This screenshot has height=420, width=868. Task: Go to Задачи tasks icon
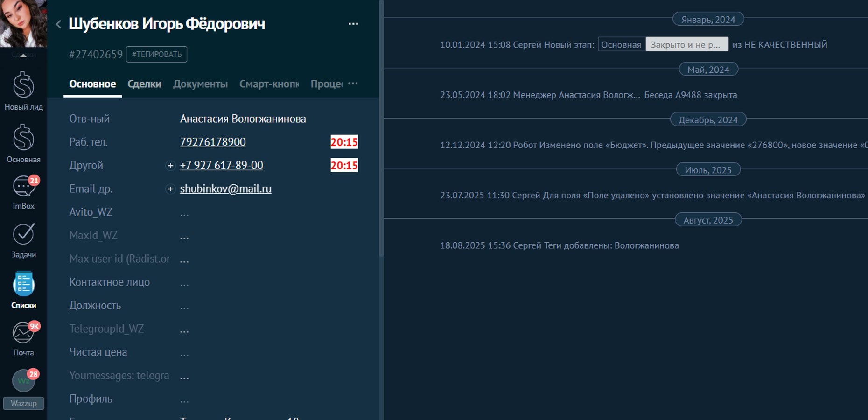click(23, 235)
